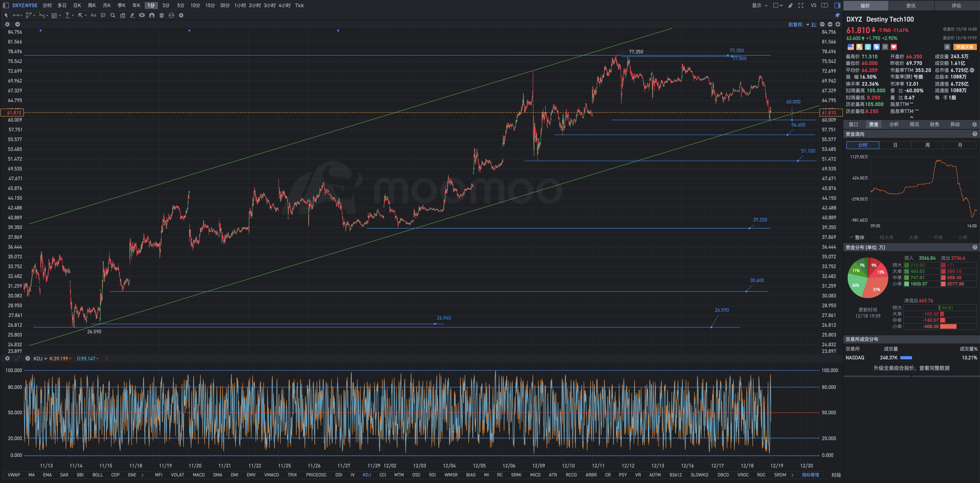Select 日 capital flow period
Screen dimensions: 980x483
[895, 145]
